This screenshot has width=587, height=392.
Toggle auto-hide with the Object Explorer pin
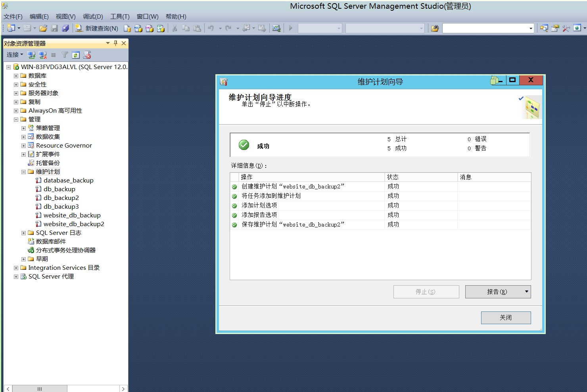pos(115,43)
